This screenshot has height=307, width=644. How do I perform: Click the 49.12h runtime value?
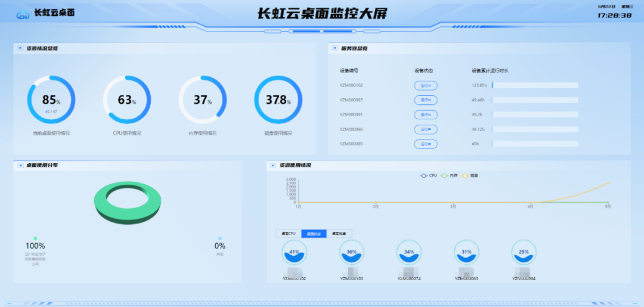[478, 129]
